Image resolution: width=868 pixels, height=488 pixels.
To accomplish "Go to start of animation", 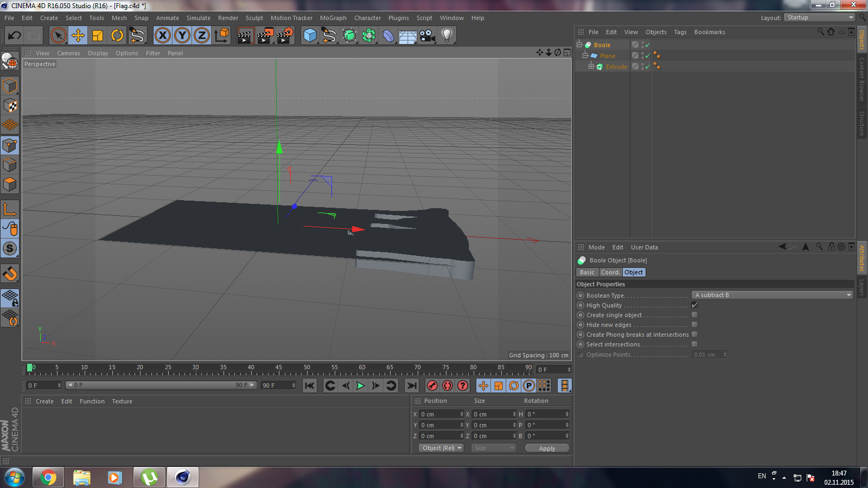I will click(309, 386).
